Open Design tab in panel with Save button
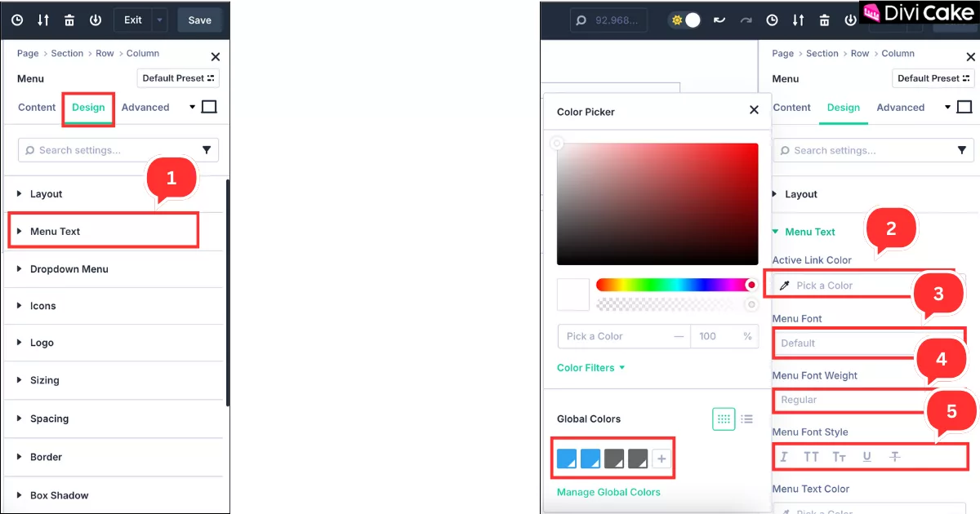 pos(88,107)
